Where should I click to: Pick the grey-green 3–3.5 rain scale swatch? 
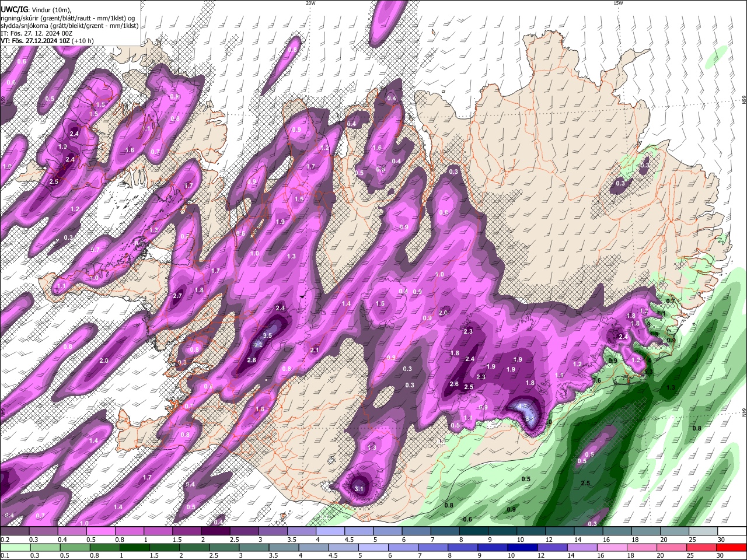pos(253,548)
